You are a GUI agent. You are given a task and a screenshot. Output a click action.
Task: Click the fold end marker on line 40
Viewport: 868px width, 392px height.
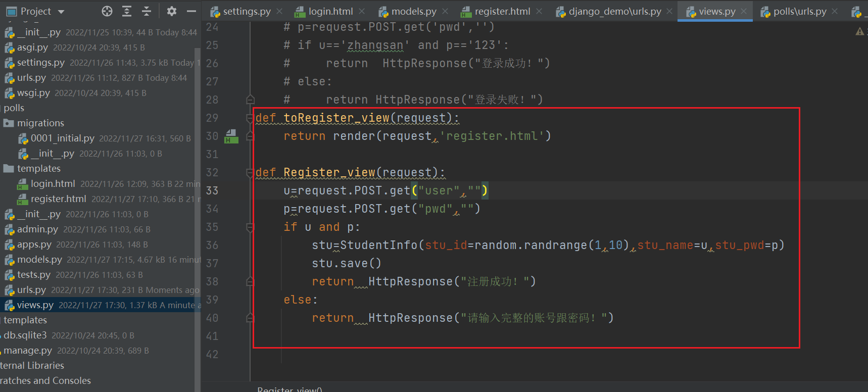[250, 318]
